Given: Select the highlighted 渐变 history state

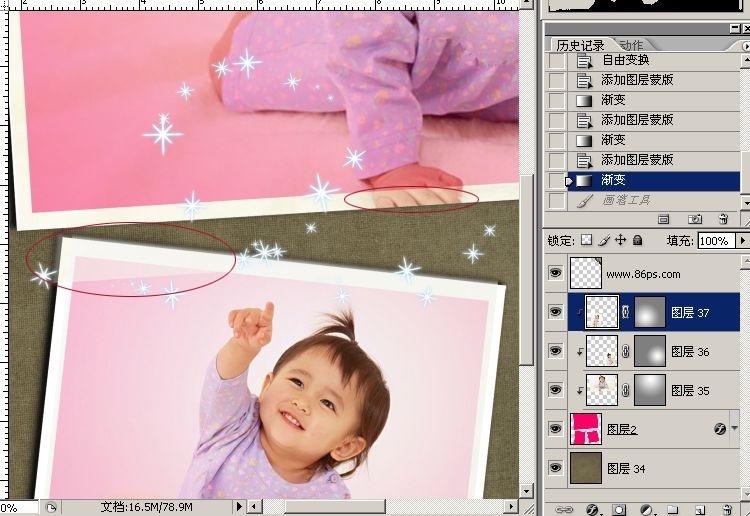Looking at the screenshot, I should pos(653,181).
